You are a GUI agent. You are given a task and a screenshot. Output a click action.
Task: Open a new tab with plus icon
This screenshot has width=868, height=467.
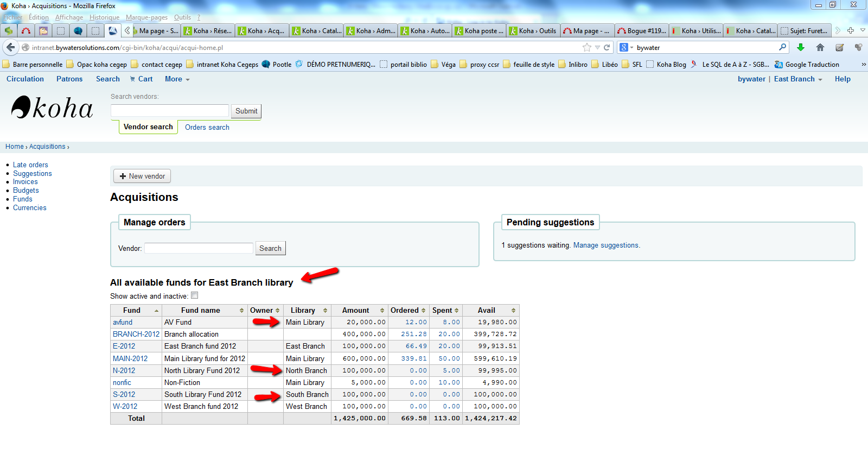pyautogui.click(x=851, y=30)
